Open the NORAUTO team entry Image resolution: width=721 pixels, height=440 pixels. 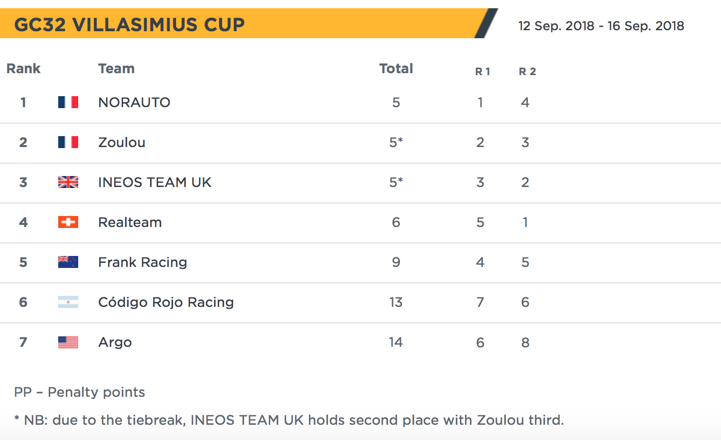pyautogui.click(x=134, y=102)
